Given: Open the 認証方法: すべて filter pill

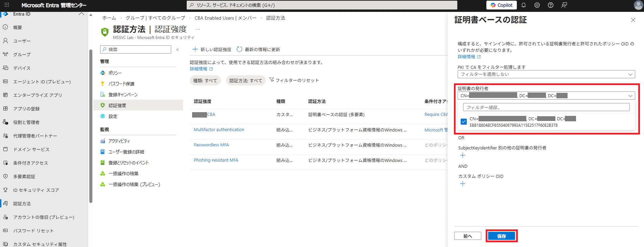Looking at the screenshot, I should (246, 81).
